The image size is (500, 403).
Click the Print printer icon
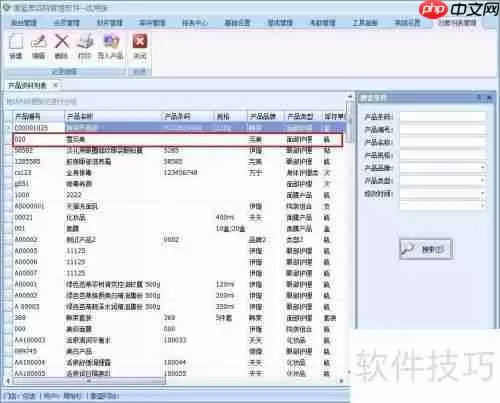[x=85, y=42]
